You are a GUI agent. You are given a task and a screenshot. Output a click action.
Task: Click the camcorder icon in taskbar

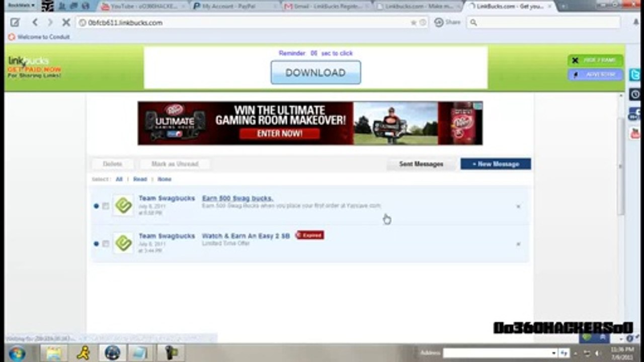(171, 353)
